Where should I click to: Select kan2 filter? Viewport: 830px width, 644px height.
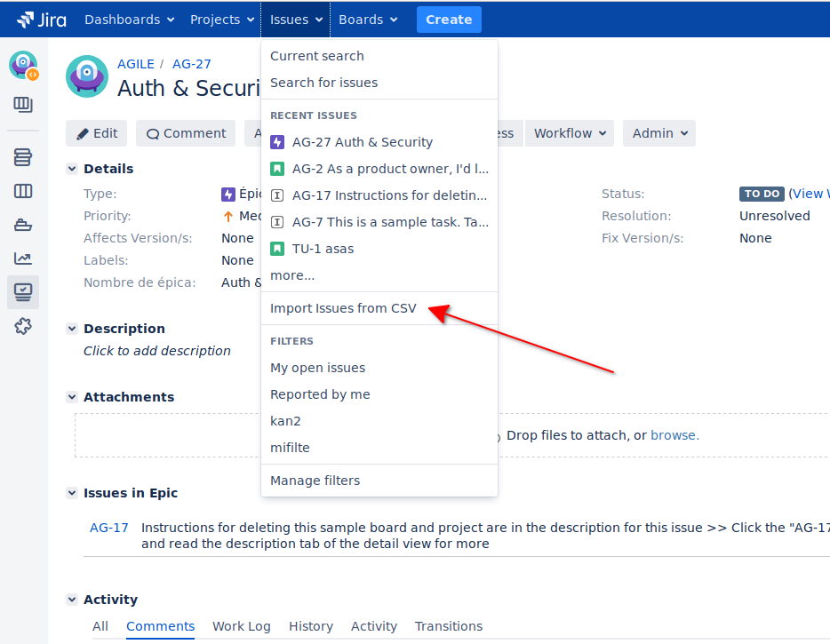(x=379, y=421)
